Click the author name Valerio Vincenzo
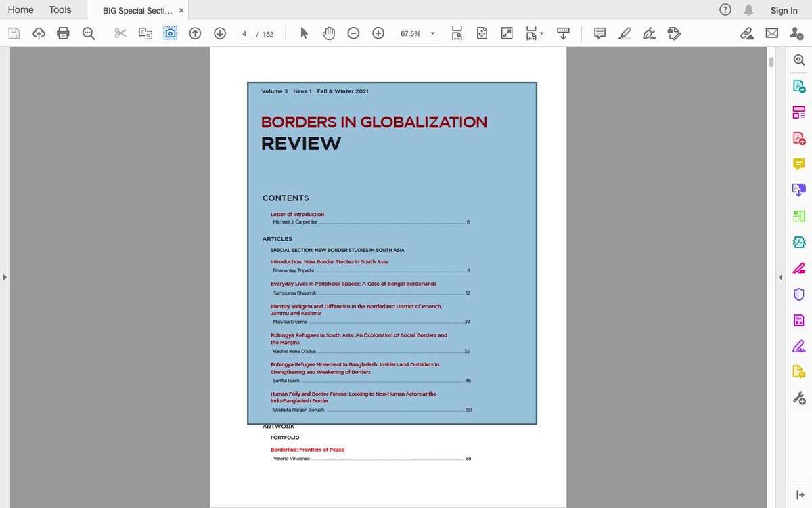812x508 pixels. tap(291, 459)
